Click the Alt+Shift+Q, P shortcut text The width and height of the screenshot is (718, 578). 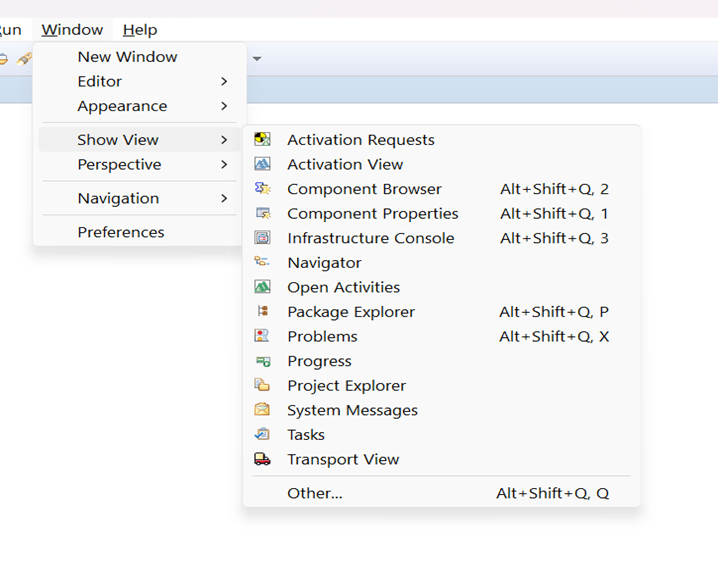pos(554,312)
